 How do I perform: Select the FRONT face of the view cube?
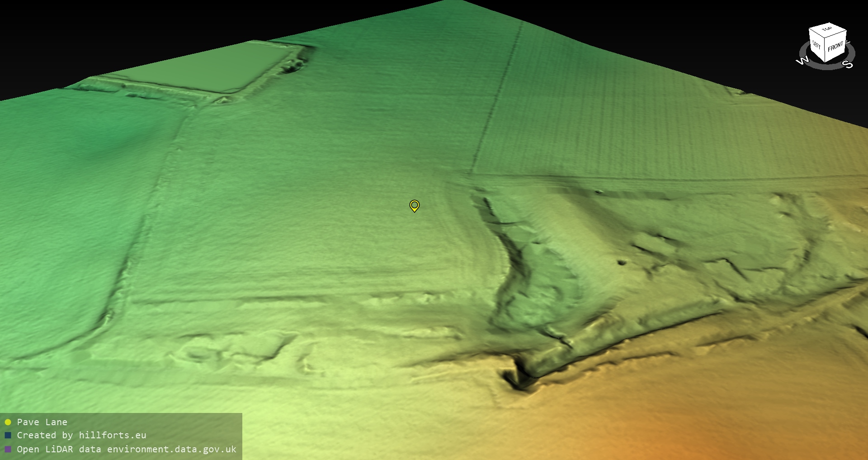pos(835,47)
